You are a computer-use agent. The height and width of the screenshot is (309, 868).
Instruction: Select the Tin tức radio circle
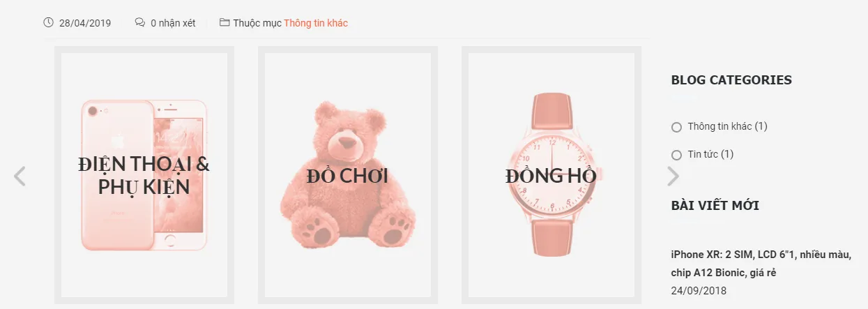tap(676, 155)
